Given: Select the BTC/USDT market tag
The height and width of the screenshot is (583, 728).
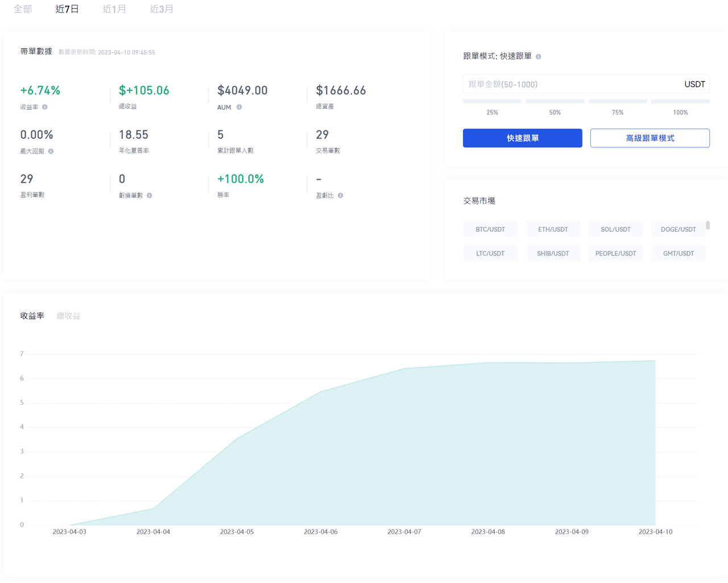Looking at the screenshot, I should 490,229.
